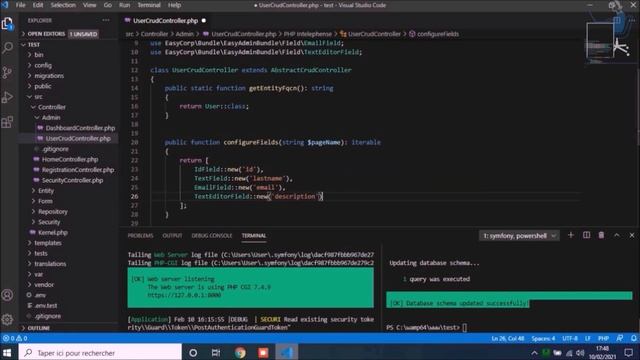Click the clock and date on taskbar
Image resolution: width=640 pixels, height=360 pixels.
pos(602,353)
